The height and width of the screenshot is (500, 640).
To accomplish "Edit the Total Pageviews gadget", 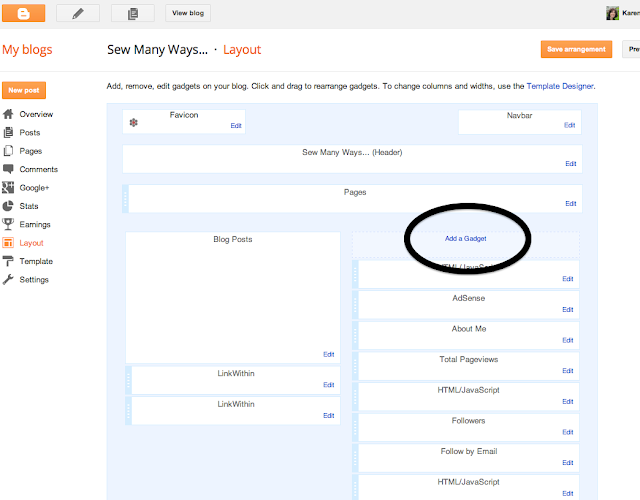I will tap(568, 371).
